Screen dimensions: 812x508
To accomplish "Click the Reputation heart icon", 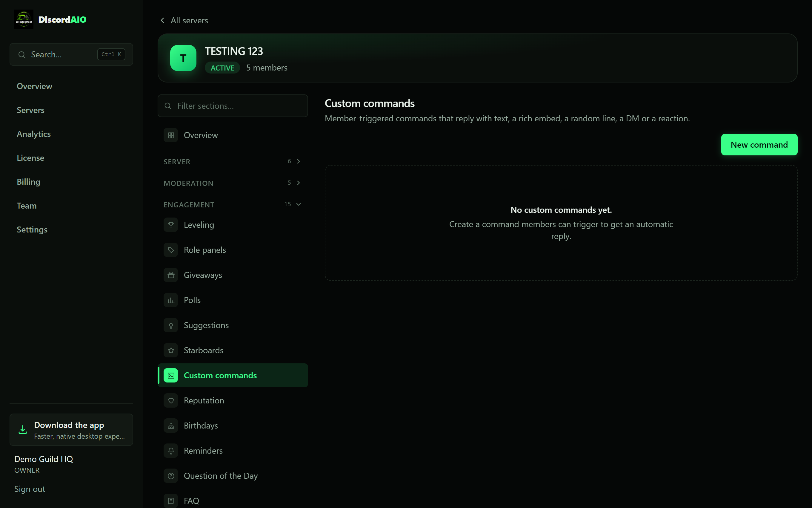I will pyautogui.click(x=171, y=400).
